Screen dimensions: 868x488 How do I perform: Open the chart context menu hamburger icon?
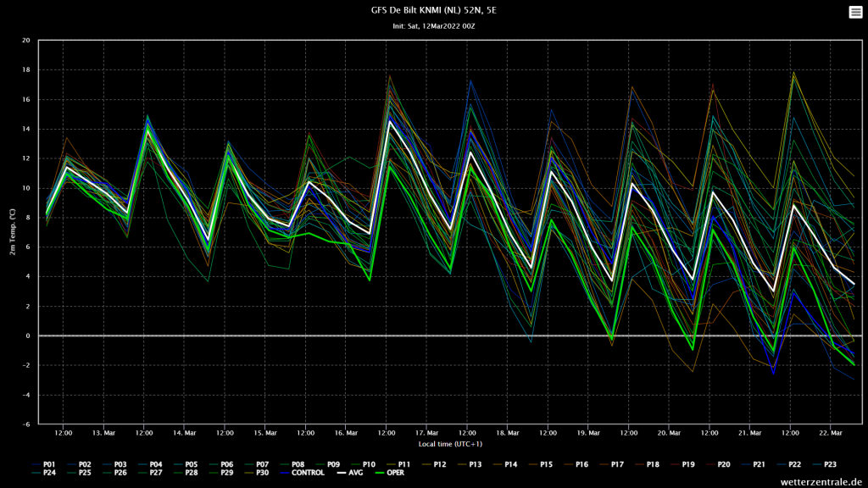pos(855,12)
